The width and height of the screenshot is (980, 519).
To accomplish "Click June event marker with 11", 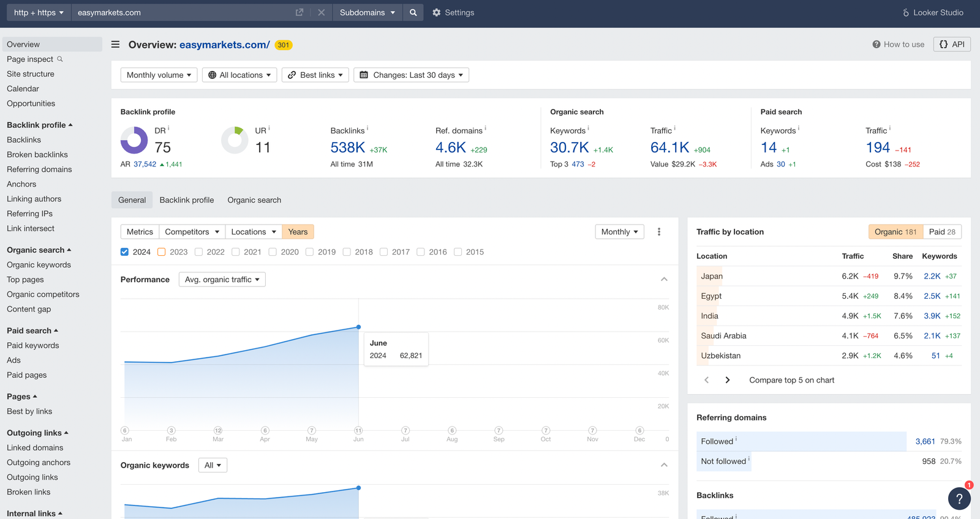I will pyautogui.click(x=358, y=430).
